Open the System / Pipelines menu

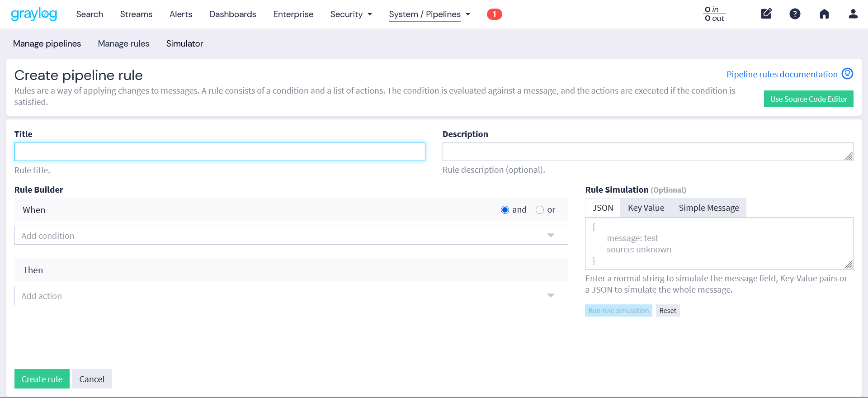tap(429, 14)
